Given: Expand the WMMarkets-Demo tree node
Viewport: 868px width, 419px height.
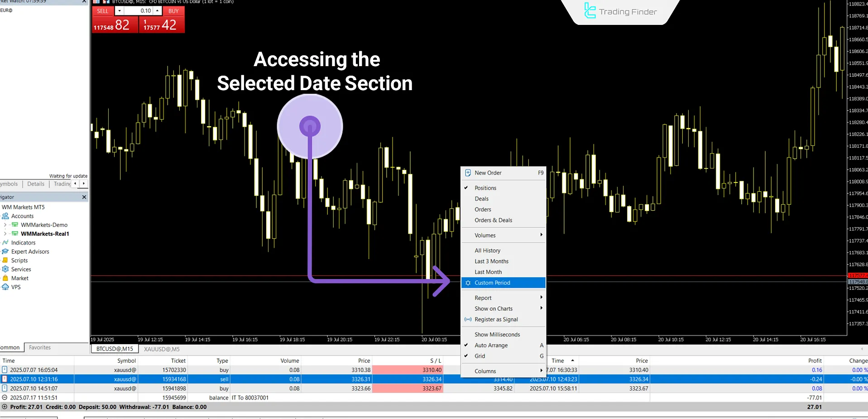Looking at the screenshot, I should (x=5, y=225).
